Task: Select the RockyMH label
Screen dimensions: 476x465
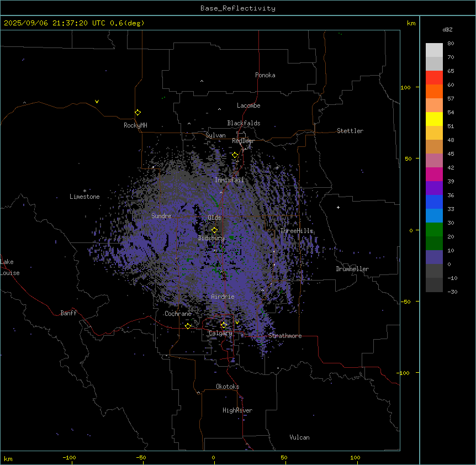Action: [x=135, y=125]
